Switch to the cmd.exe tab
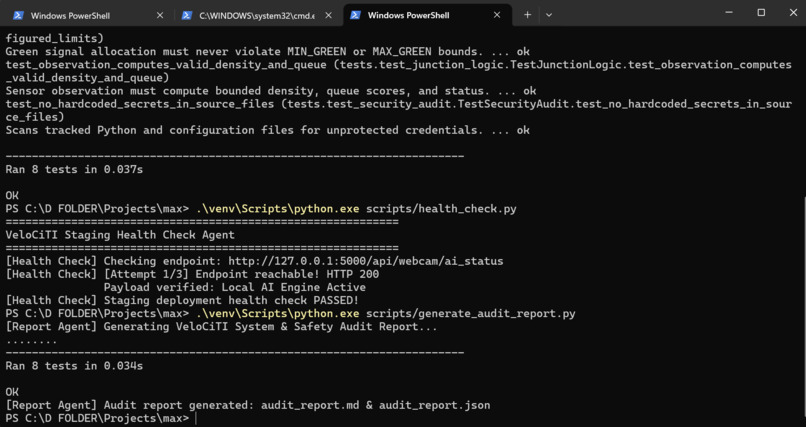Image resolution: width=806 pixels, height=427 pixels. pyautogui.click(x=259, y=15)
